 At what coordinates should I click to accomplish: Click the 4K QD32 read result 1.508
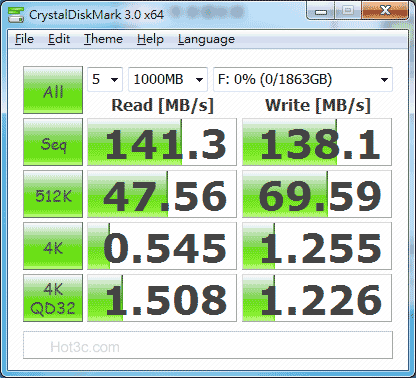(162, 298)
